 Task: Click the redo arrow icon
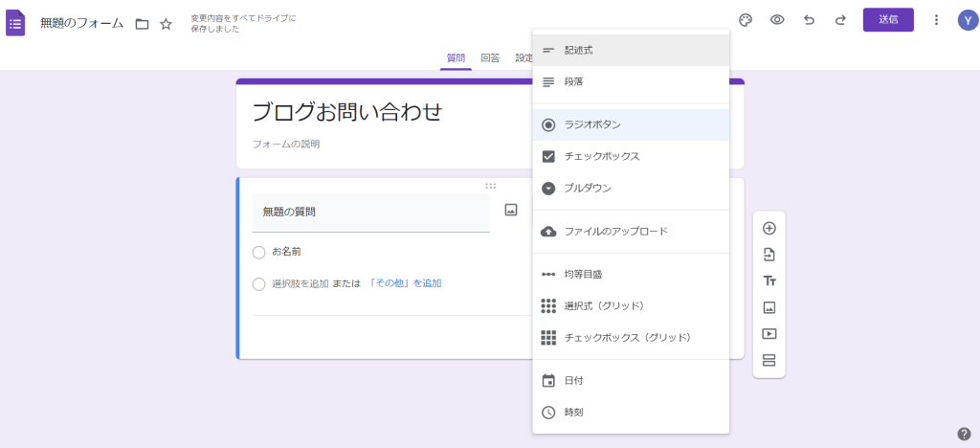click(x=840, y=20)
